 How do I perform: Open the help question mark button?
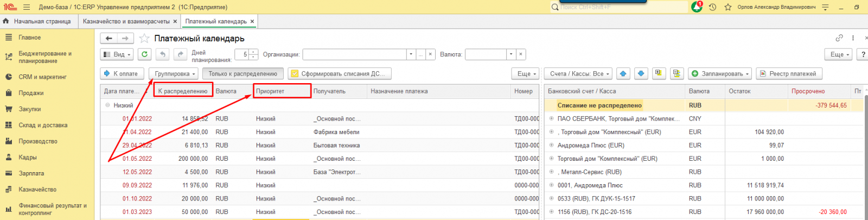(x=863, y=54)
